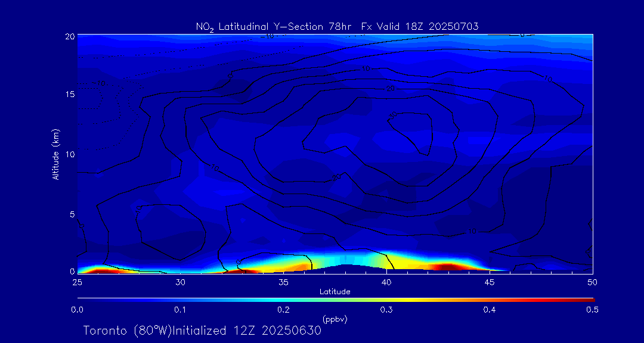Pick latitude axis tick label 45
This screenshot has width=644, height=343.
[490, 282]
